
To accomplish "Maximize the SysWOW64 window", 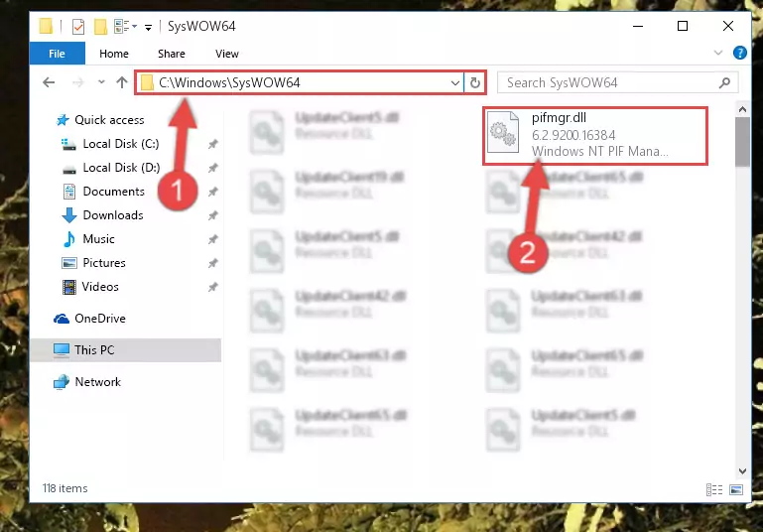I will pyautogui.click(x=683, y=26).
